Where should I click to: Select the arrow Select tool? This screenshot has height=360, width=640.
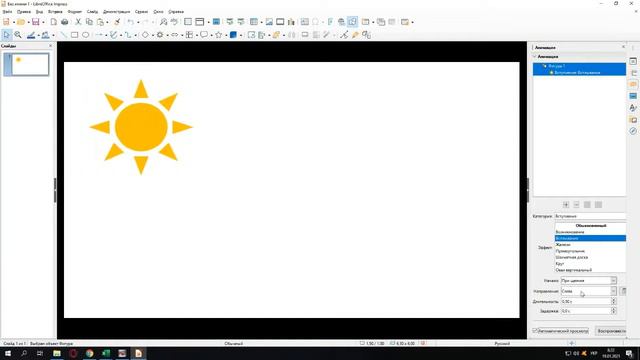click(x=7, y=35)
